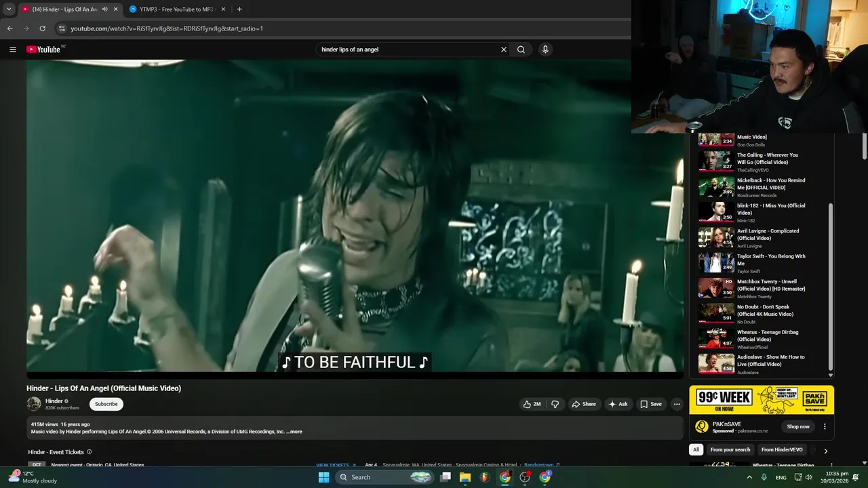This screenshot has width=868, height=488.
Task: Focus the browser URL address bar
Action: (x=339, y=28)
